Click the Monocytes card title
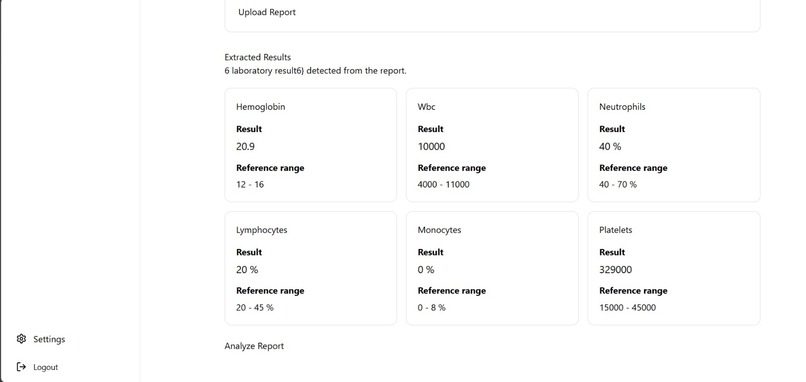This screenshot has height=382, width=806. click(439, 230)
